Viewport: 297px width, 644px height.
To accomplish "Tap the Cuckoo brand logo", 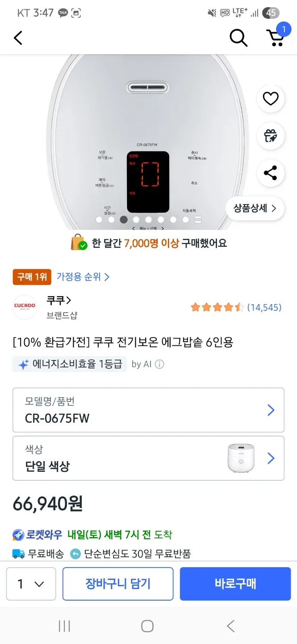I will pyautogui.click(x=25, y=307).
